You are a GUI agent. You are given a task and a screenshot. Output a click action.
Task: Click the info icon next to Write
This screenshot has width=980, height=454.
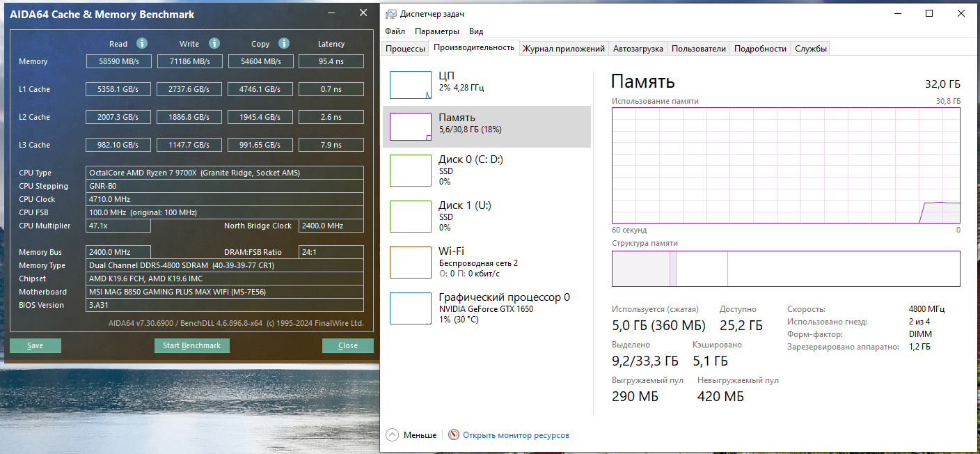coord(214,43)
